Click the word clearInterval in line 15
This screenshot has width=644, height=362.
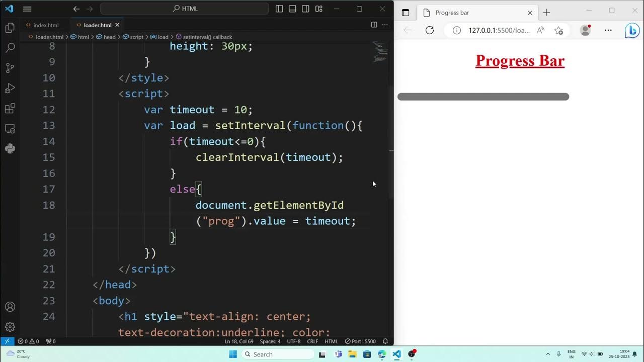(237, 157)
